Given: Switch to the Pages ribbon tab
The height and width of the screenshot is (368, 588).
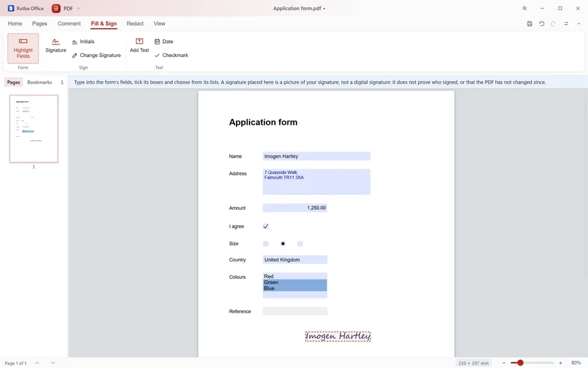Looking at the screenshot, I should (40, 24).
